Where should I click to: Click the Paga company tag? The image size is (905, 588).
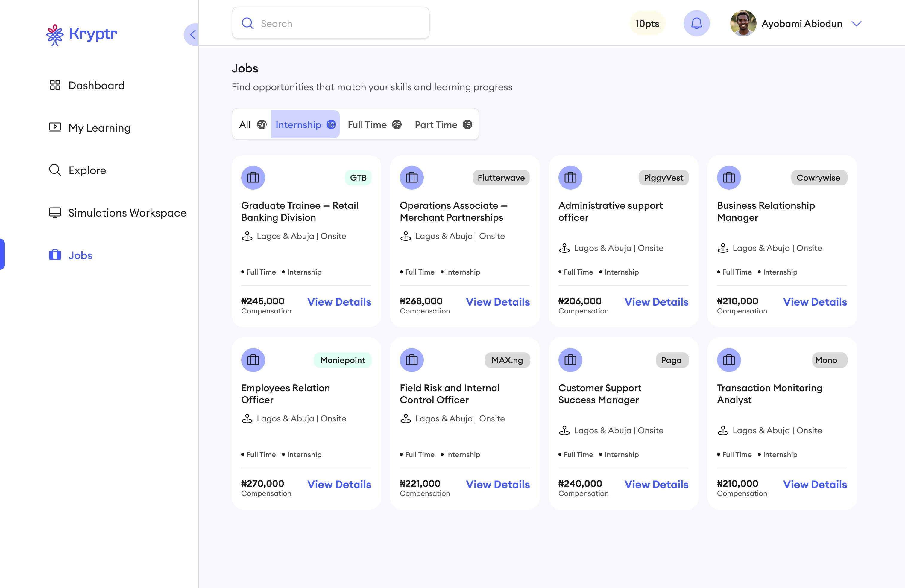672,360
